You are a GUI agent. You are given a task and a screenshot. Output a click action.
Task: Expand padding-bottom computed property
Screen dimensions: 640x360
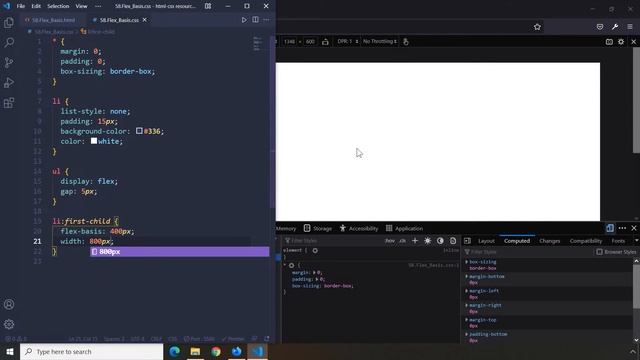pos(467,334)
